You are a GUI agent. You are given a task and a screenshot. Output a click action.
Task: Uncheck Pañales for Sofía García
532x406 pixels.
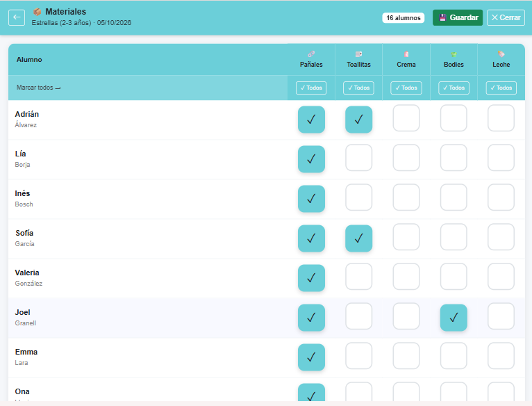pos(311,238)
